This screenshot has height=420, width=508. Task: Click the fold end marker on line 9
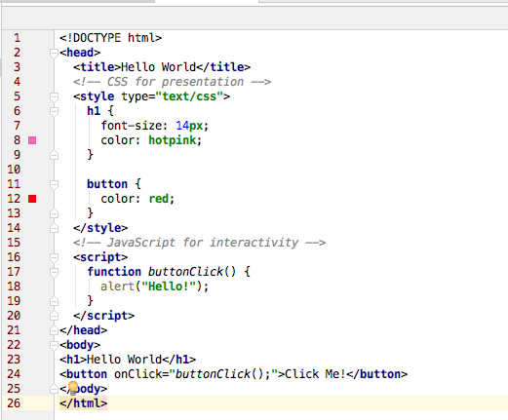click(x=54, y=155)
